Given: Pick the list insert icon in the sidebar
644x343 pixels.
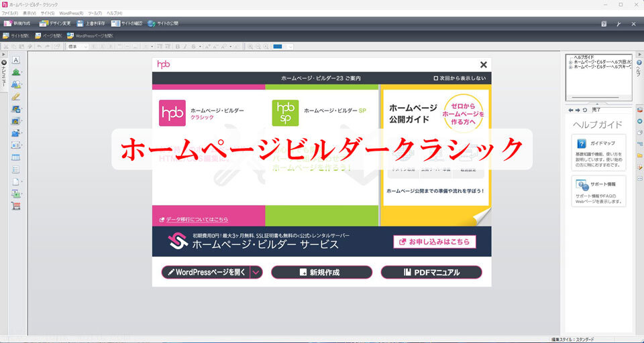Looking at the screenshot, I should [15, 169].
